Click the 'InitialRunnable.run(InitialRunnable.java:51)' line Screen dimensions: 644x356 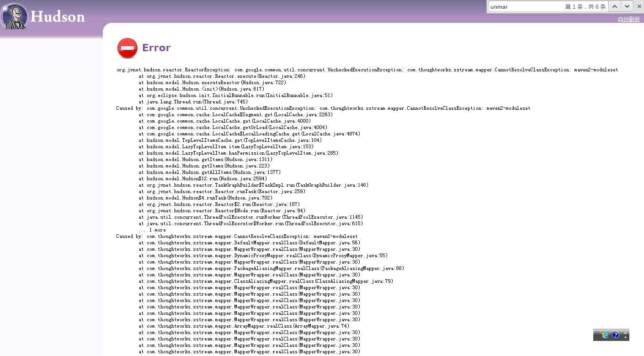point(236,96)
